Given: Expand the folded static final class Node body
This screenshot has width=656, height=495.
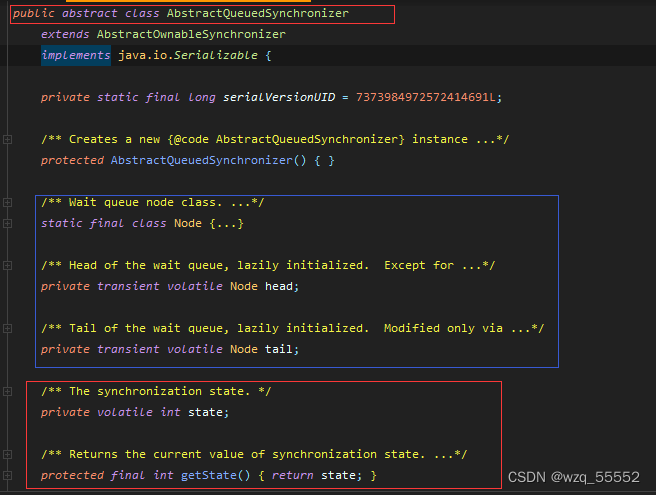Looking at the screenshot, I should 8,223.
